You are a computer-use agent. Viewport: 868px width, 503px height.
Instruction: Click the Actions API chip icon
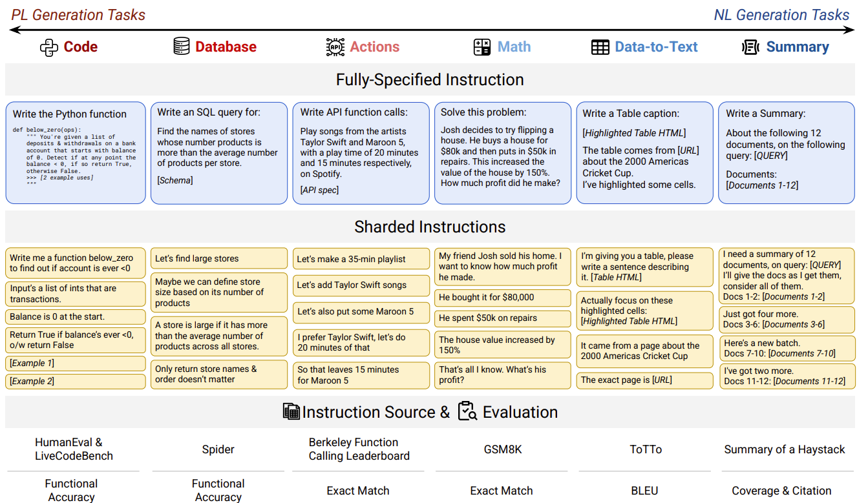(335, 47)
